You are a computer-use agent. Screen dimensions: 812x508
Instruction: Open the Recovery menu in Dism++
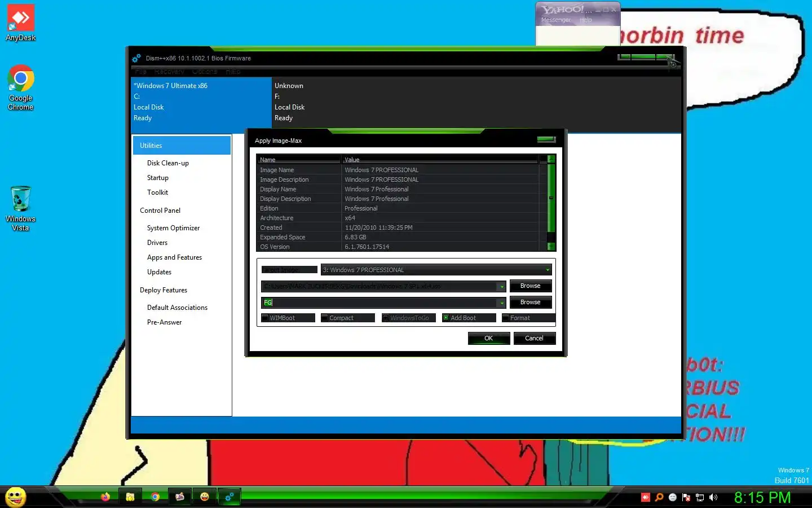pos(169,72)
